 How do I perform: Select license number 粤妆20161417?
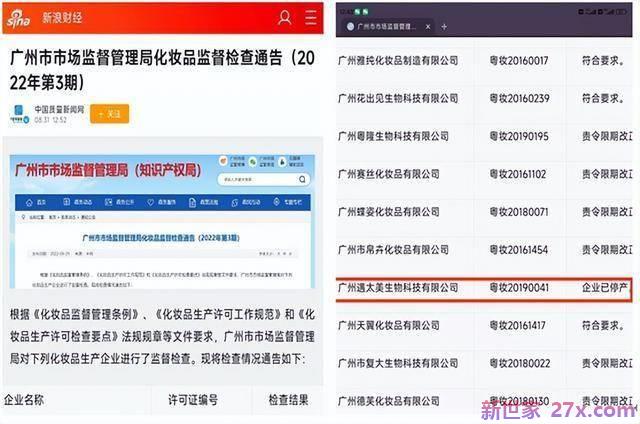pyautogui.click(x=518, y=325)
